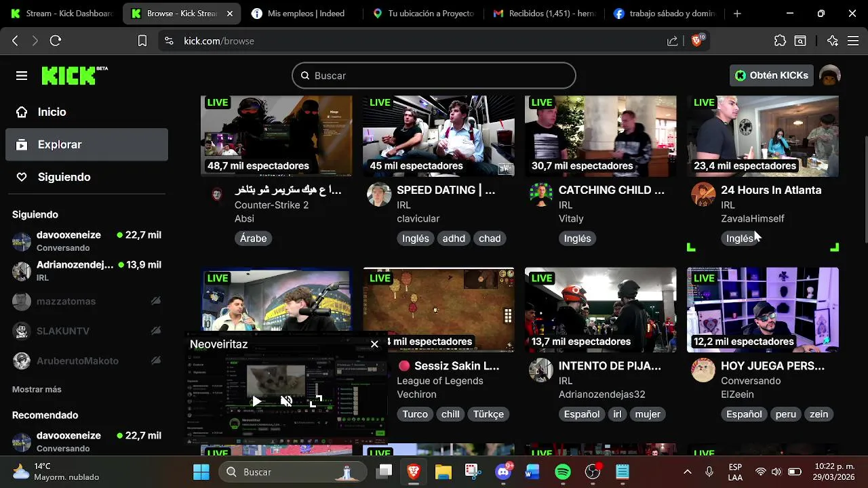
Task: Click the share page icon in address bar
Action: [672, 41]
